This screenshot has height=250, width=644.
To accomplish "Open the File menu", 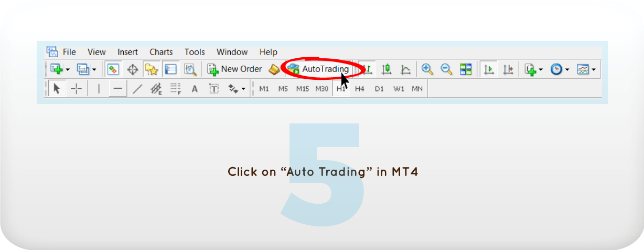I will tap(69, 52).
